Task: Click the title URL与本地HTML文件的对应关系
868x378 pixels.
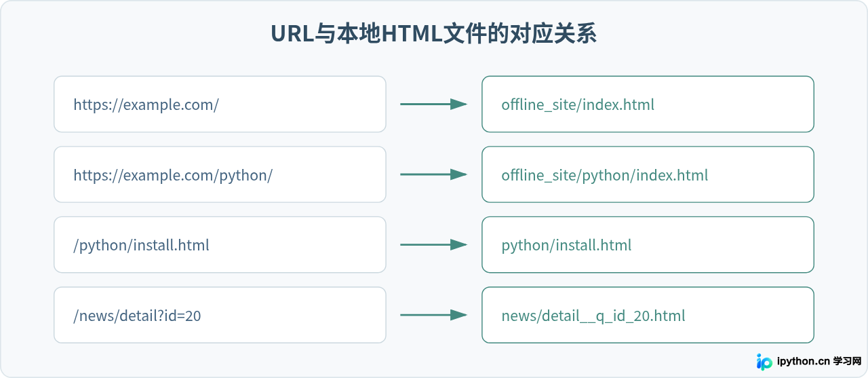Action: point(434,34)
